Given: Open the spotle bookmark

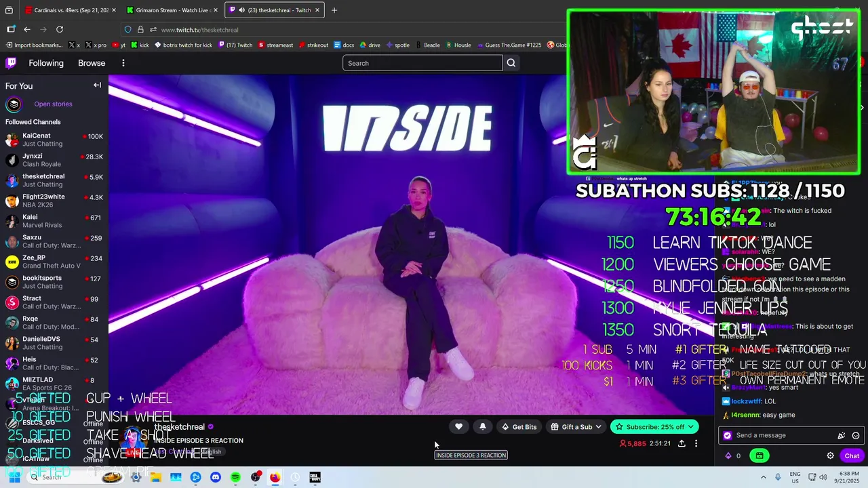Looking at the screenshot, I should [397, 45].
